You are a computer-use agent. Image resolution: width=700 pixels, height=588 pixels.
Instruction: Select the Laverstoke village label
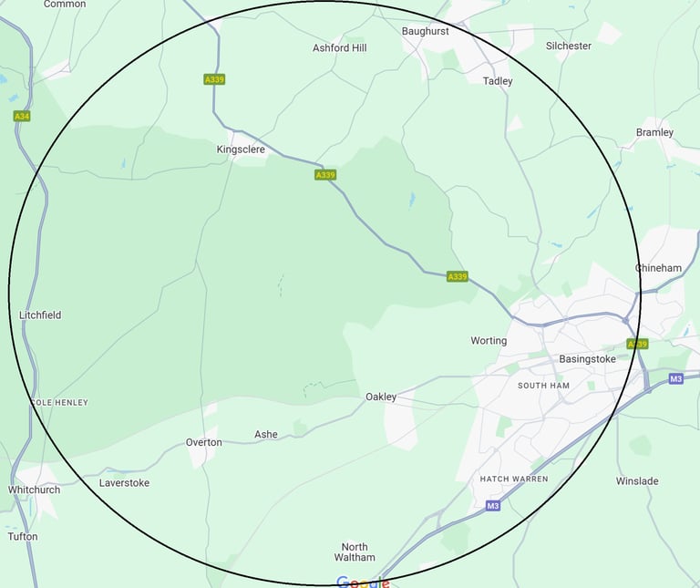[x=124, y=483]
